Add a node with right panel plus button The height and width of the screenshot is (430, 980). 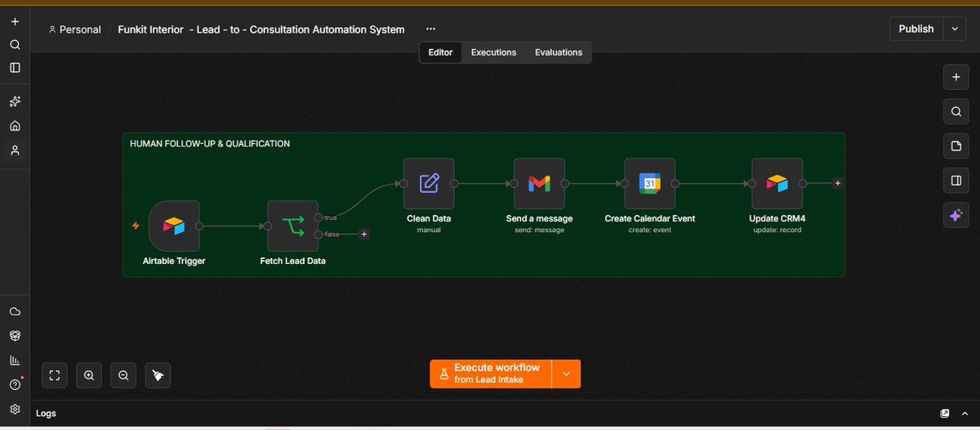pyautogui.click(x=955, y=77)
